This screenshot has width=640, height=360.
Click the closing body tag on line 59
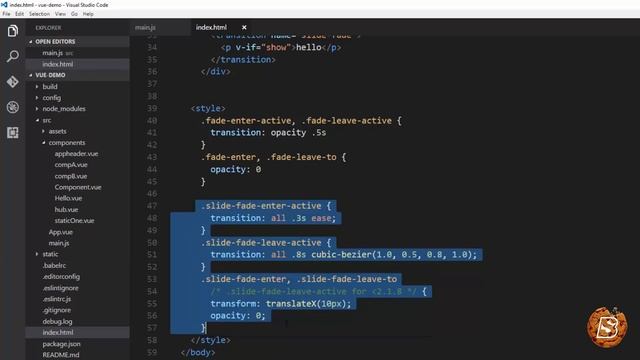pos(198,352)
